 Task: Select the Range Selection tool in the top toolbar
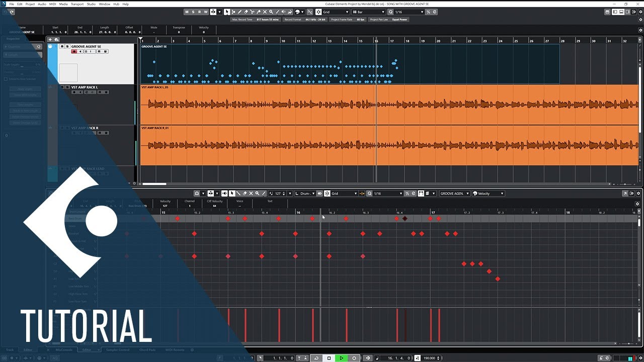(x=233, y=12)
